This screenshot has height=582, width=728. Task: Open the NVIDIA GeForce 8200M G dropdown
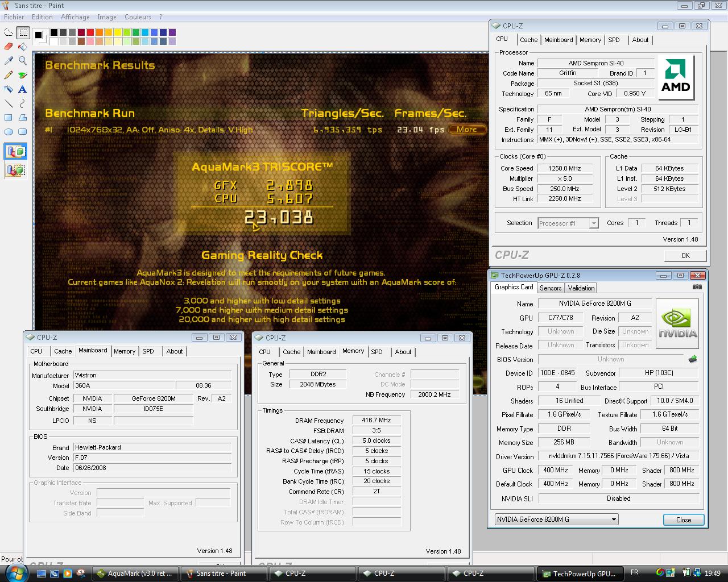pos(556,519)
